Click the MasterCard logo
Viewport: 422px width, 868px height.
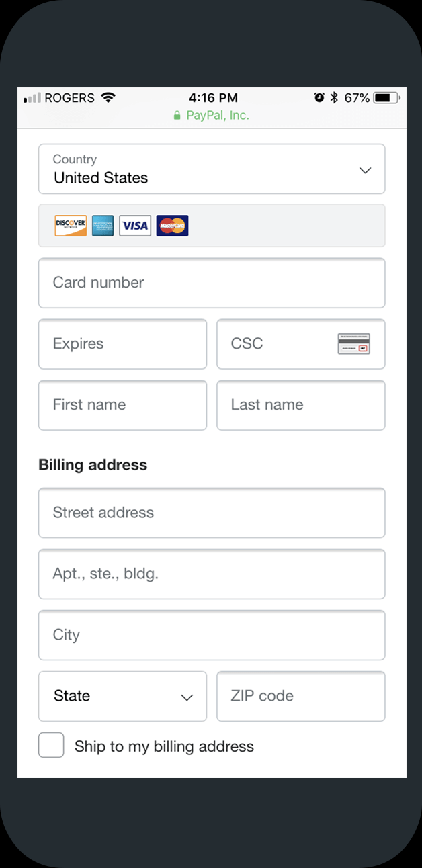[172, 225]
